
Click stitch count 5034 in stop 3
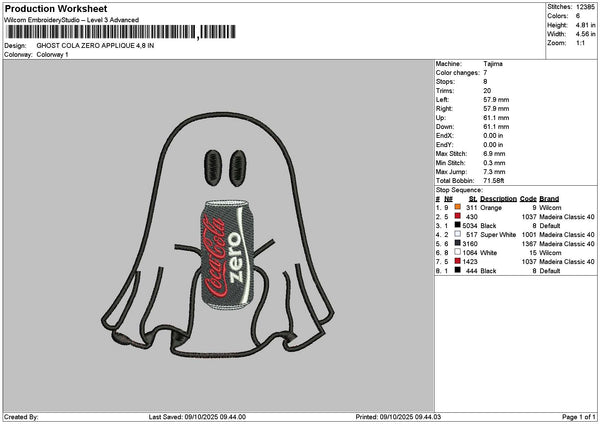pyautogui.click(x=470, y=226)
